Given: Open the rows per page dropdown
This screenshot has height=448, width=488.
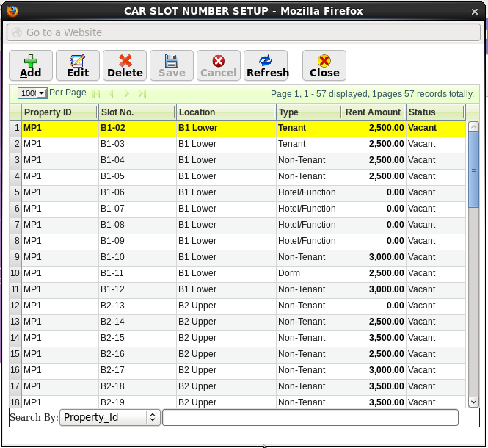Looking at the screenshot, I should 32,93.
